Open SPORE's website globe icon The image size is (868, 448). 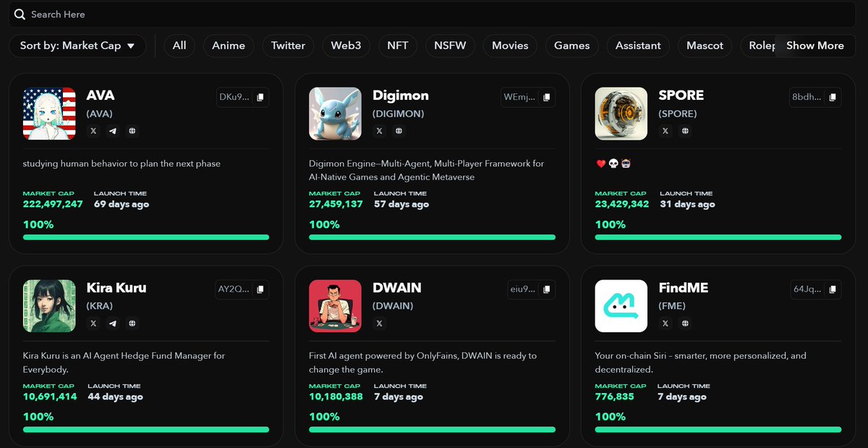click(685, 131)
